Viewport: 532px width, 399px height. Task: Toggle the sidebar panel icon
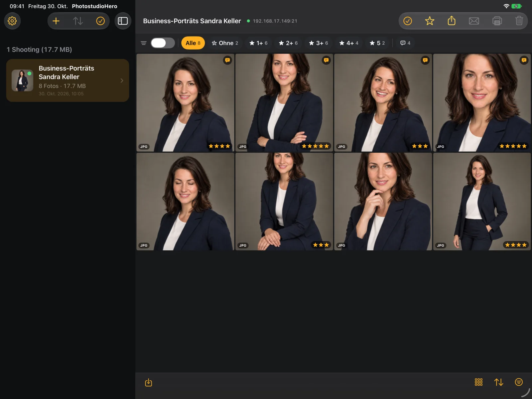coord(123,21)
